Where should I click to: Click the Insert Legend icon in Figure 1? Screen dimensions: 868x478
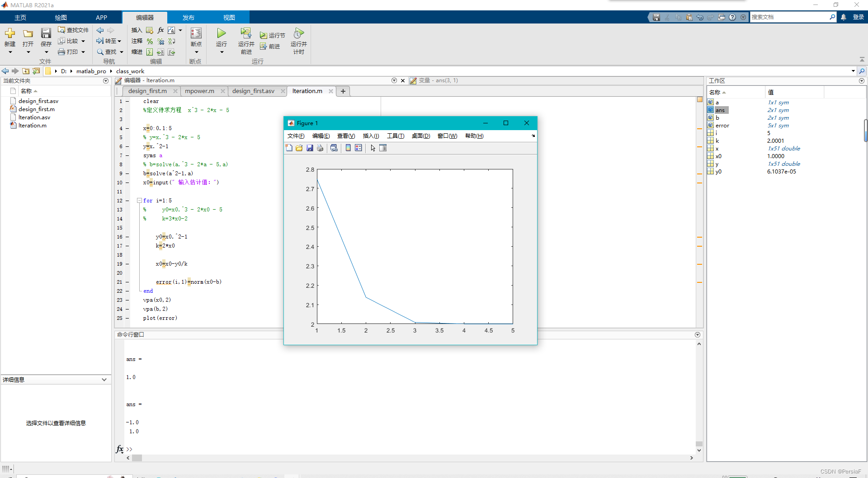(359, 148)
